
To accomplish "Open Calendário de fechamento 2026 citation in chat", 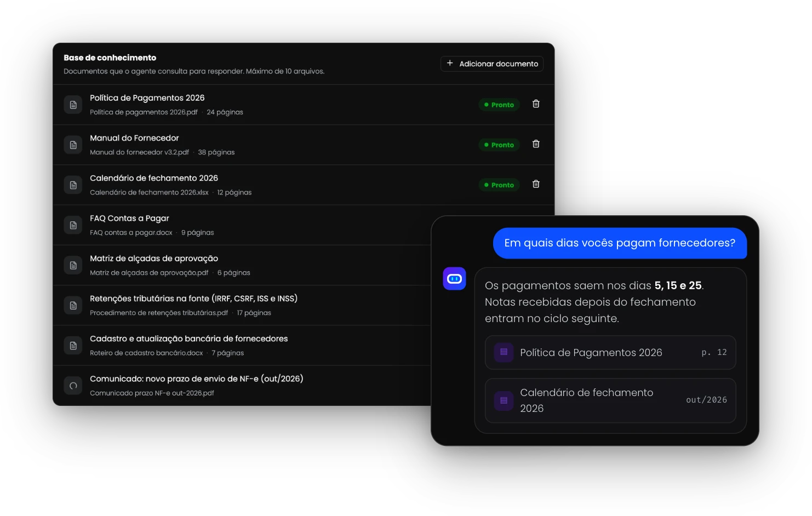I will [x=610, y=400].
